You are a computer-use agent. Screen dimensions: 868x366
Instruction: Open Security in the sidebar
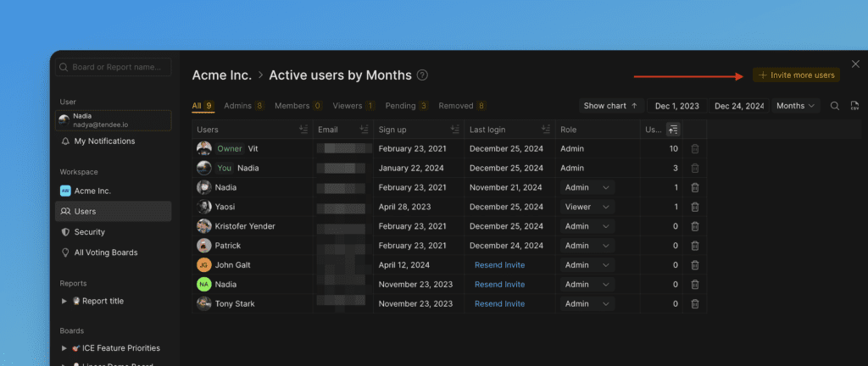coord(89,232)
